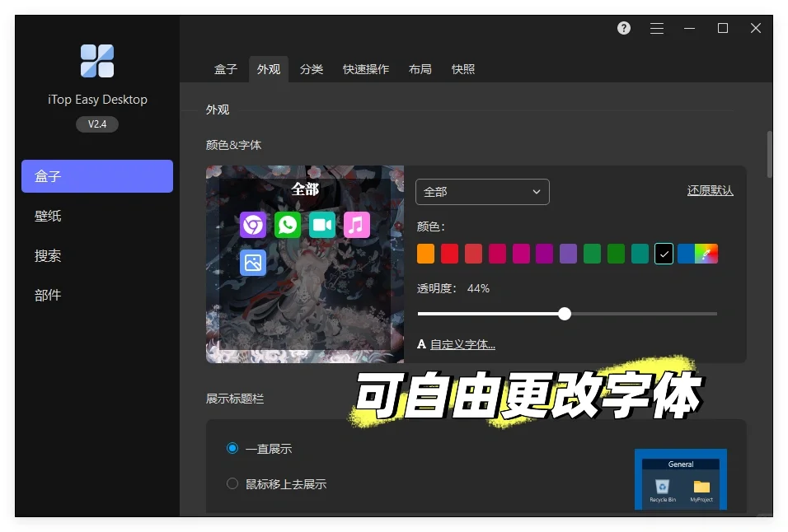Select the WhatsApp icon inside the preview box
This screenshot has height=532, width=788.
287,224
